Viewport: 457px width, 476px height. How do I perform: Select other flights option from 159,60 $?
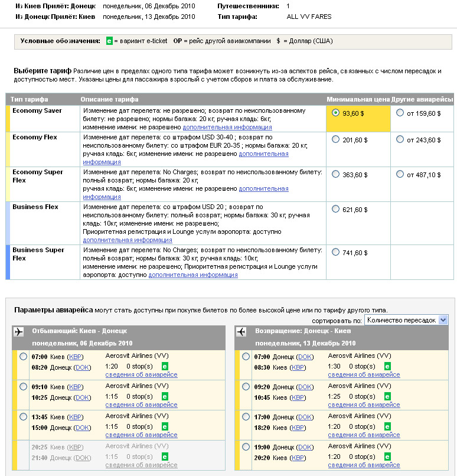click(x=400, y=113)
